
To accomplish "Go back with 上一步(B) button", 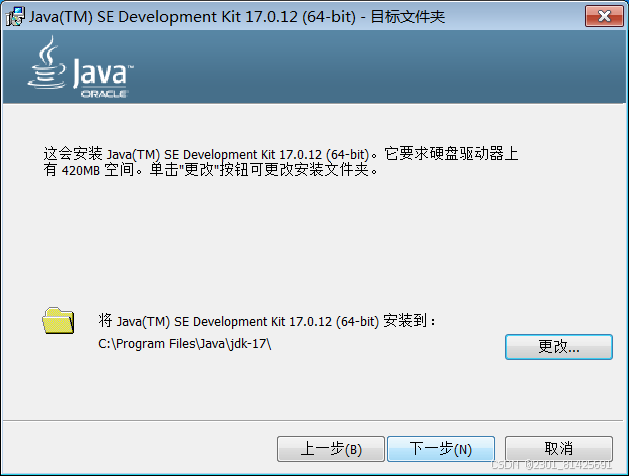I will pyautogui.click(x=331, y=449).
